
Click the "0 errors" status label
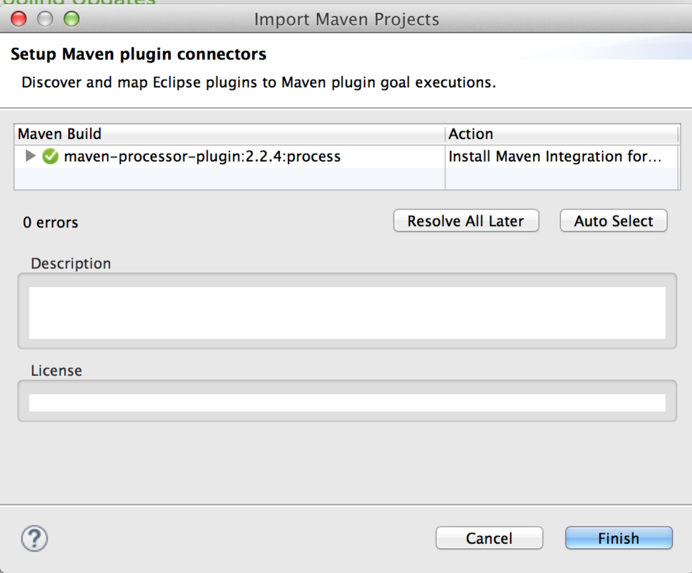coord(50,222)
